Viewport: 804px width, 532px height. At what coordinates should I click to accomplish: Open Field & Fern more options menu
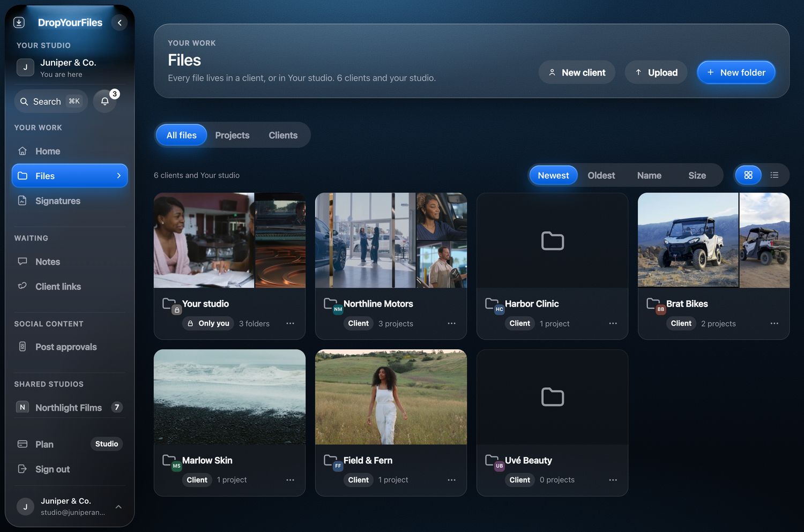click(452, 480)
